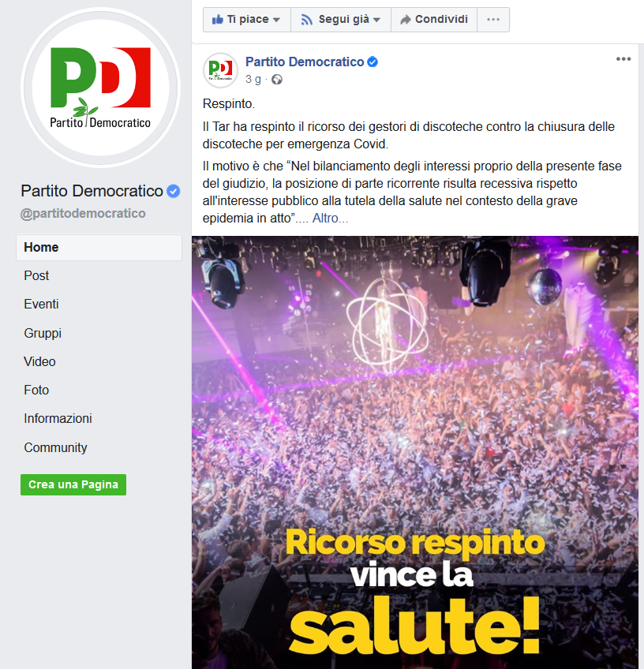The width and height of the screenshot is (644, 669).
Task: Click the blue verified badge beside post author
Action: click(373, 62)
